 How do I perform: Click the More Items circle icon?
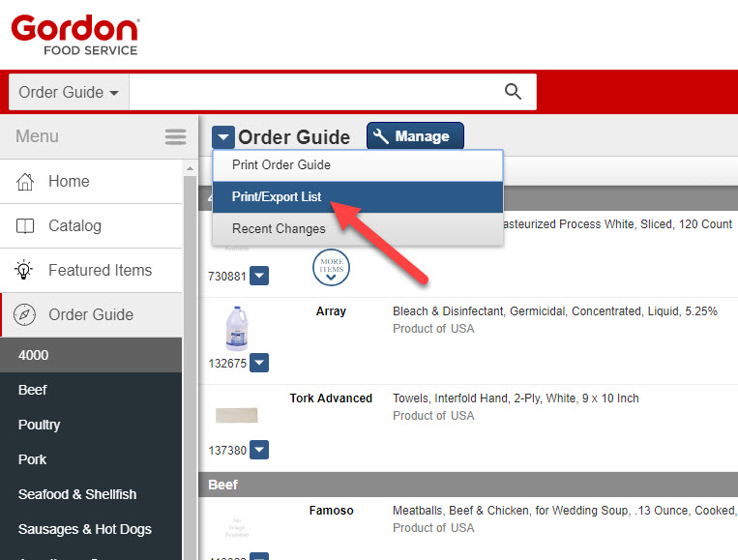coord(332,267)
